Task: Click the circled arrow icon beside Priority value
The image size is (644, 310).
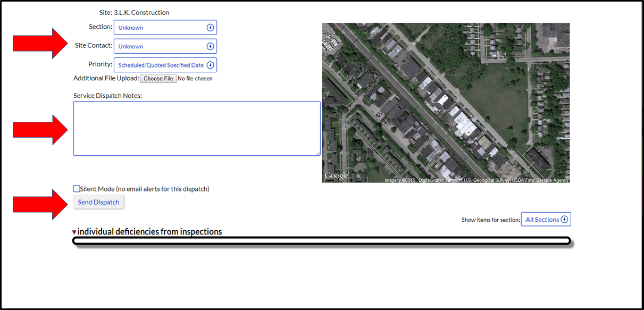Action: click(x=210, y=65)
